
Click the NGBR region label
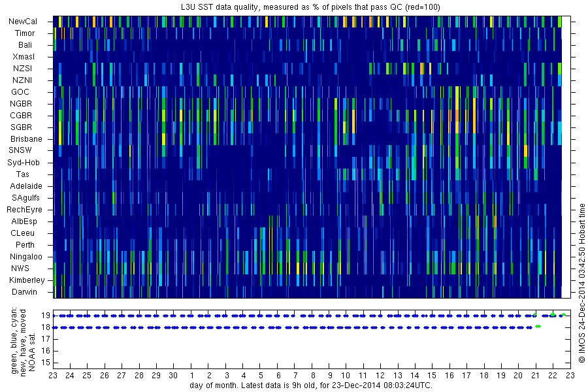[21, 104]
